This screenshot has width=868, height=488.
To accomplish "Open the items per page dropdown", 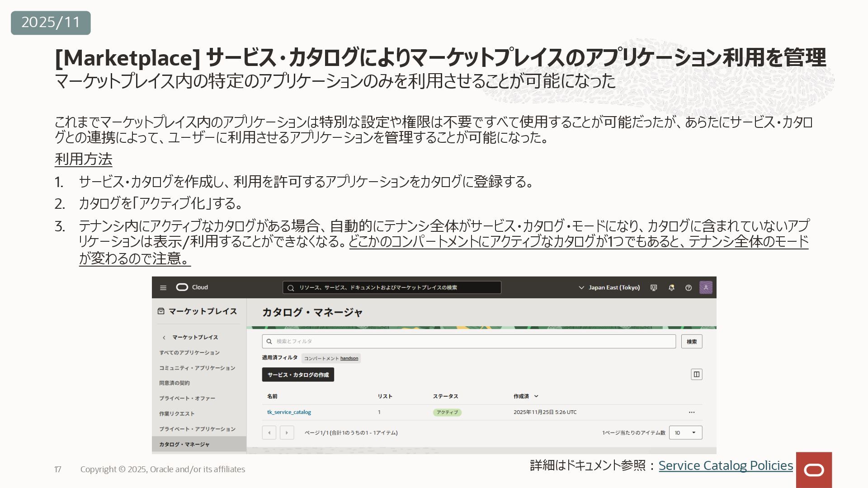I will [685, 432].
